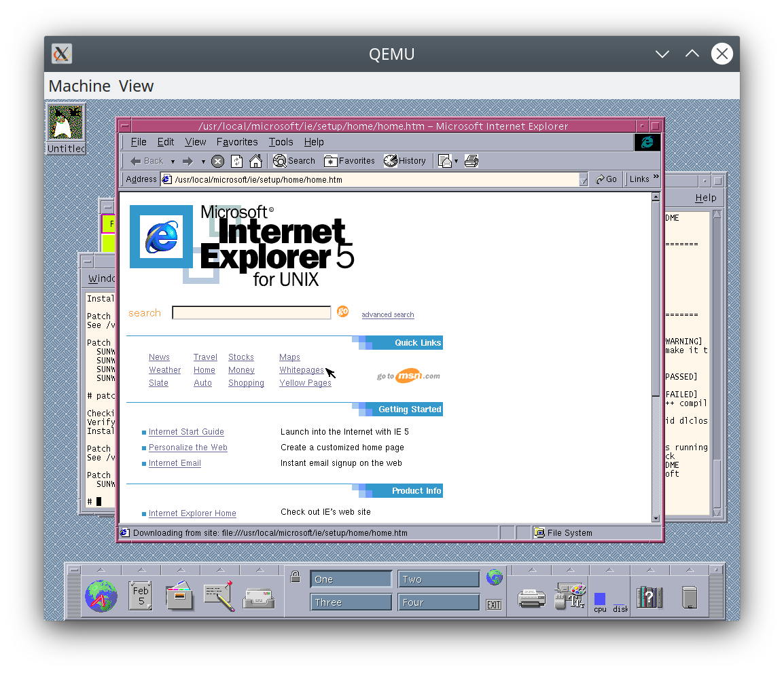Screen dimensions: 784x673
Task: Open the History pane
Action: pyautogui.click(x=405, y=161)
